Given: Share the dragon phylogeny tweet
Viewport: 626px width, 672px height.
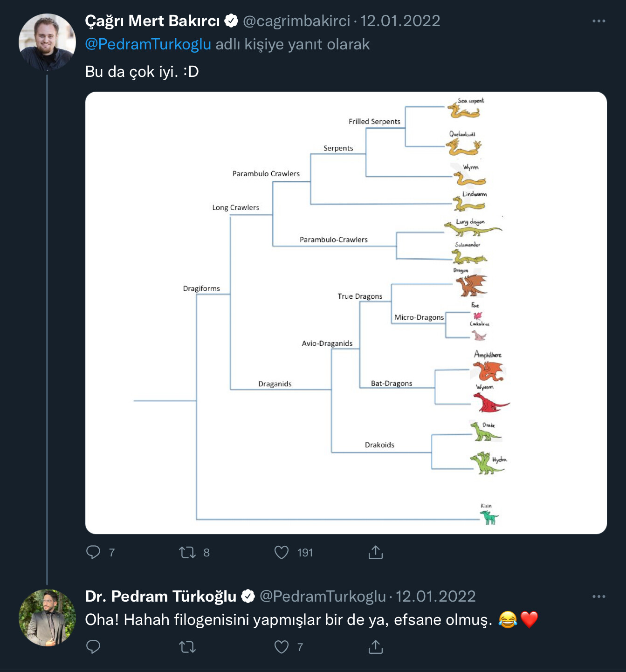Looking at the screenshot, I should 375,552.
